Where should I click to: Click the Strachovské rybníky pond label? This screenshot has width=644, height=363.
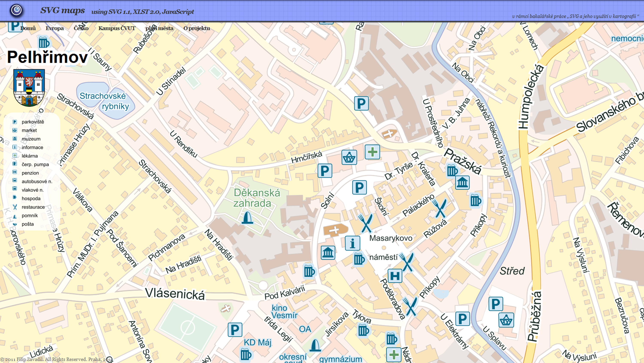[x=104, y=101]
